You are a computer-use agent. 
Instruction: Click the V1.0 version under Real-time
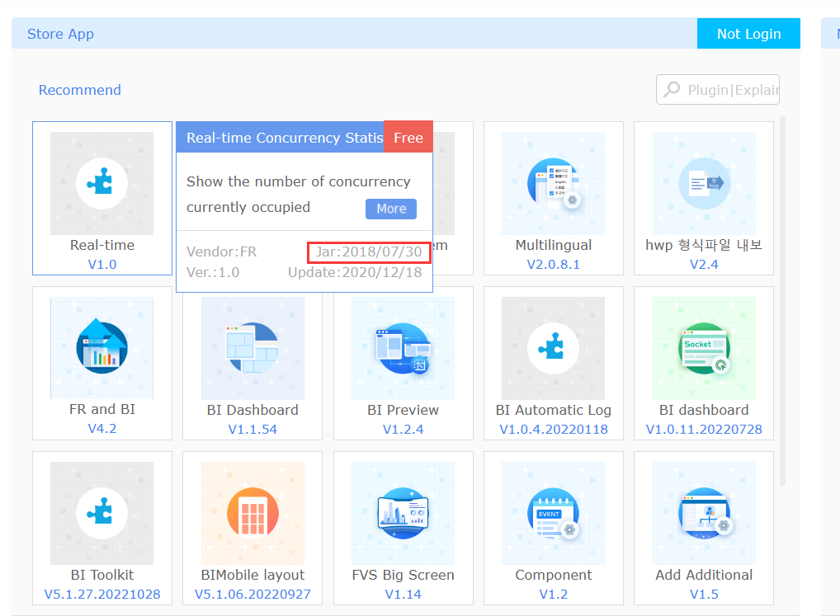point(101,265)
